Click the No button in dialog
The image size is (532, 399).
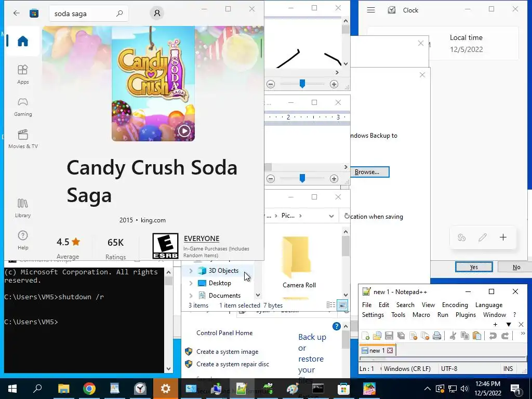click(x=516, y=267)
